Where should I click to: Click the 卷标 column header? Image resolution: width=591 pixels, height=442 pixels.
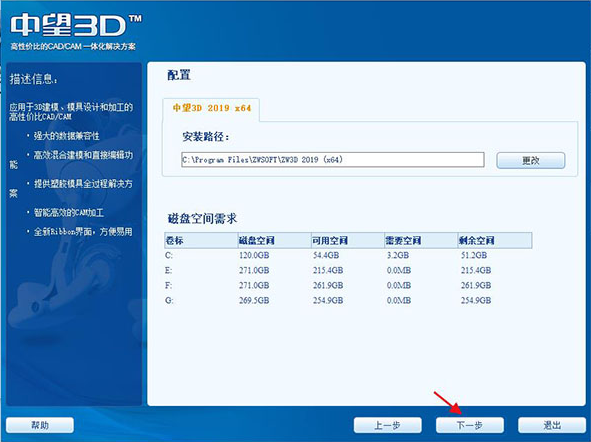(201, 240)
